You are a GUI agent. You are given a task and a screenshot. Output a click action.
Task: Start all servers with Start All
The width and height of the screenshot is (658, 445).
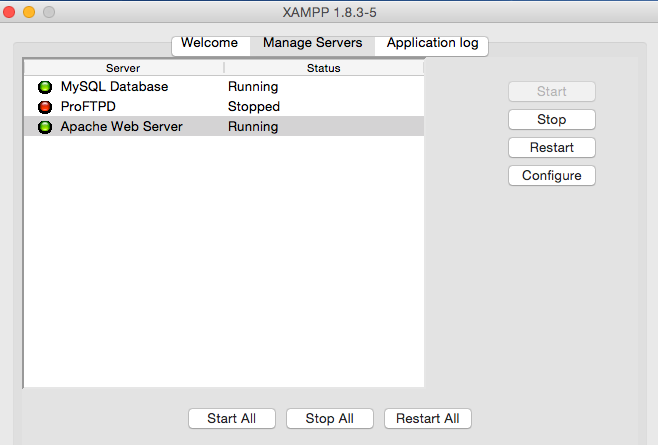[x=232, y=419]
